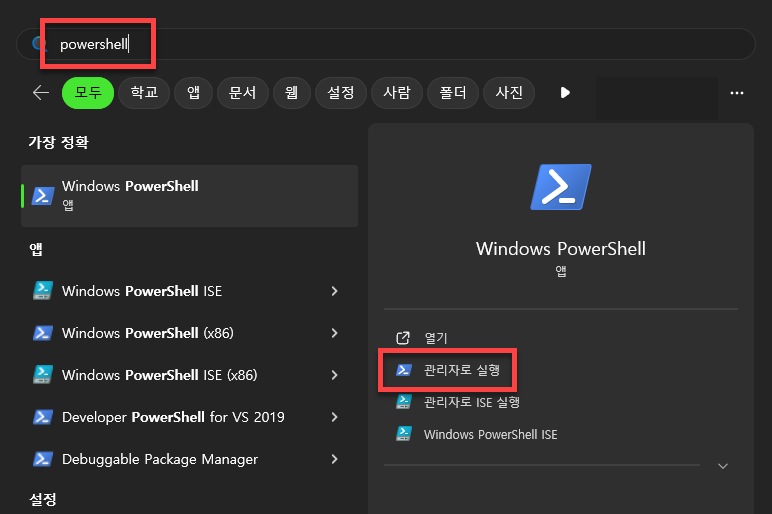
Task: Select the 앱 filter tab
Action: (x=193, y=93)
